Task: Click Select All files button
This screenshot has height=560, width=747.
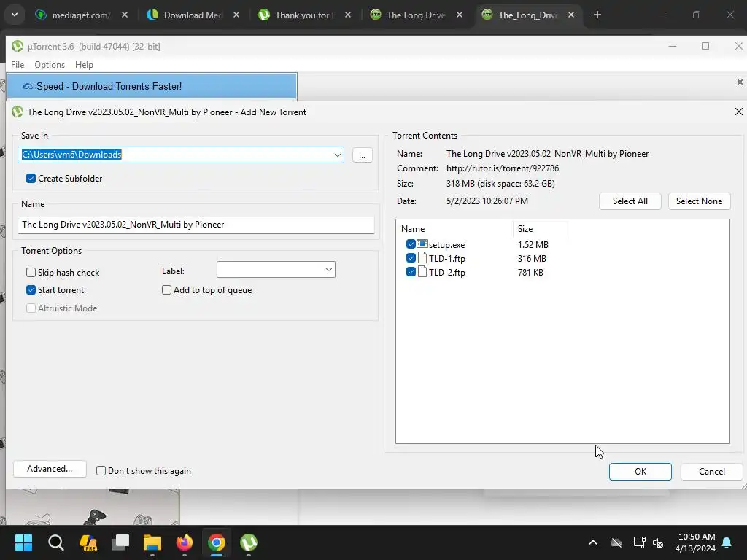Action: [630, 201]
